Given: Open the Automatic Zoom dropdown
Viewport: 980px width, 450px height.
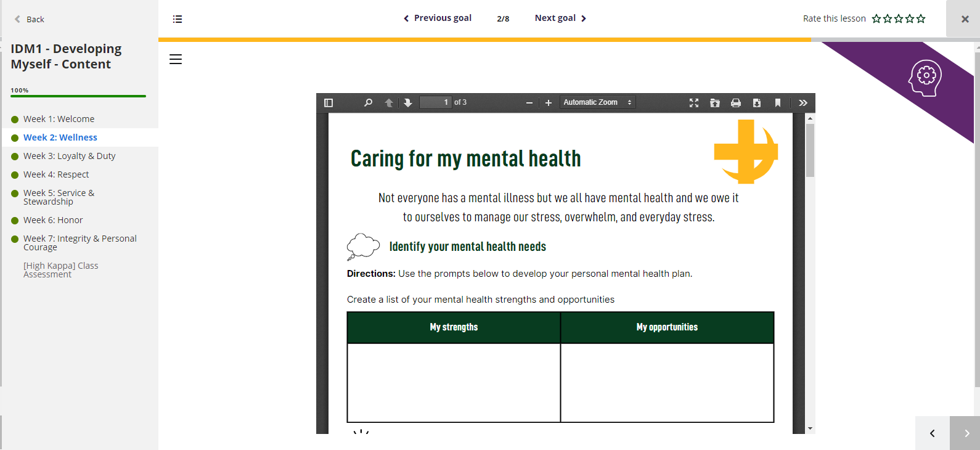Looking at the screenshot, I should (597, 102).
